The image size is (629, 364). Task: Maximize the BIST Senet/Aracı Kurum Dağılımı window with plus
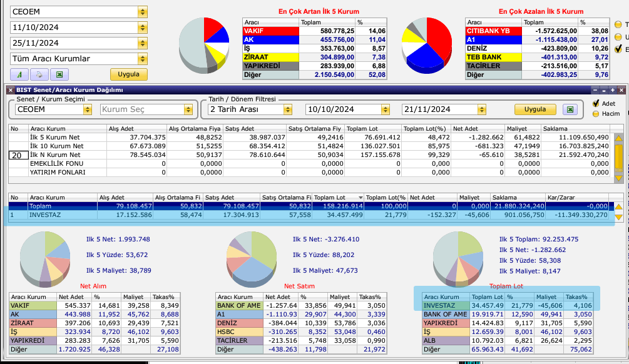click(613, 90)
